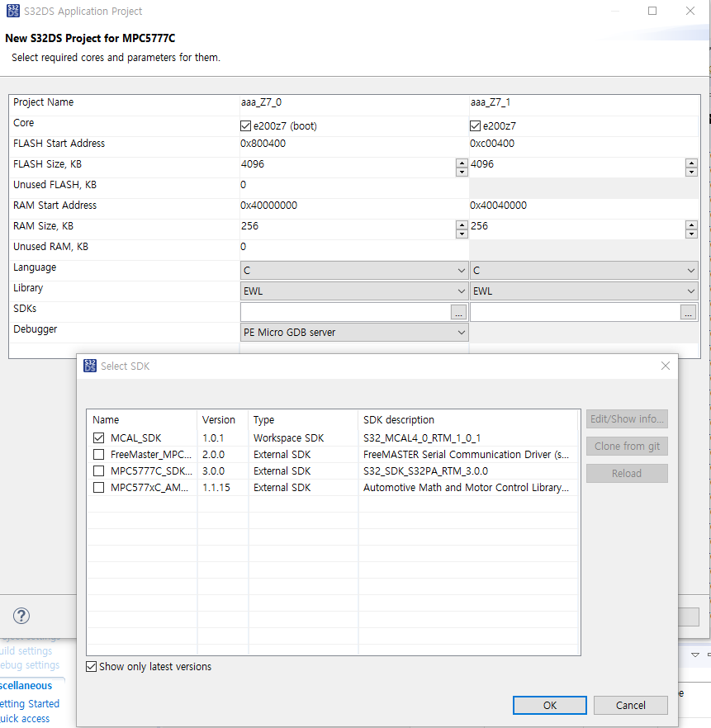Open the PE Micro GDB server debugger dropdown

click(354, 333)
